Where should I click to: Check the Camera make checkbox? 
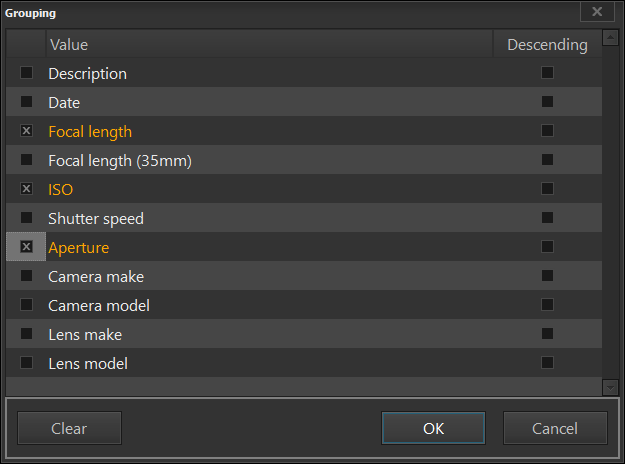(x=26, y=276)
